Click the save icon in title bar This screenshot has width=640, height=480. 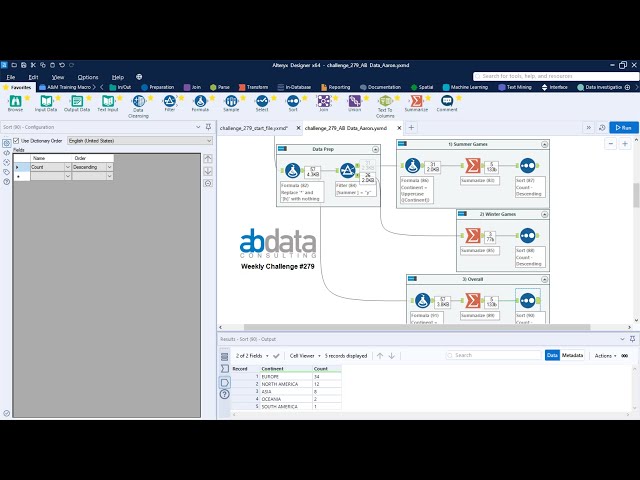24,65
